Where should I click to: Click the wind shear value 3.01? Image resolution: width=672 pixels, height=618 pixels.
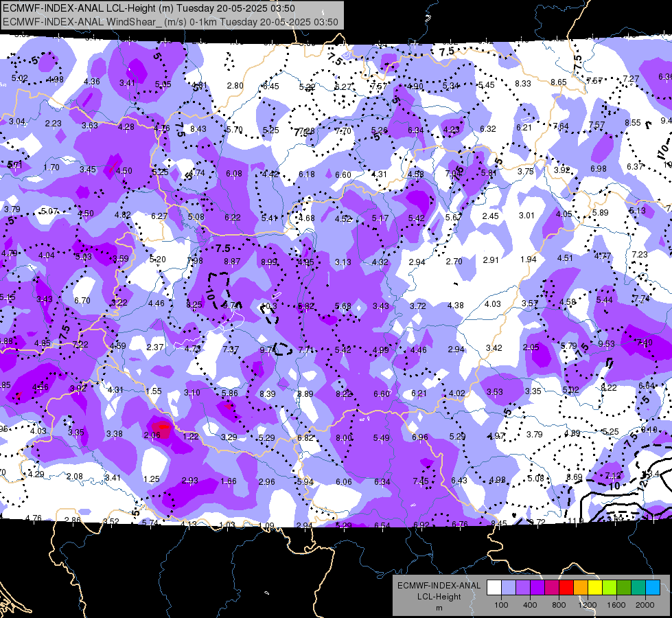(x=526, y=215)
